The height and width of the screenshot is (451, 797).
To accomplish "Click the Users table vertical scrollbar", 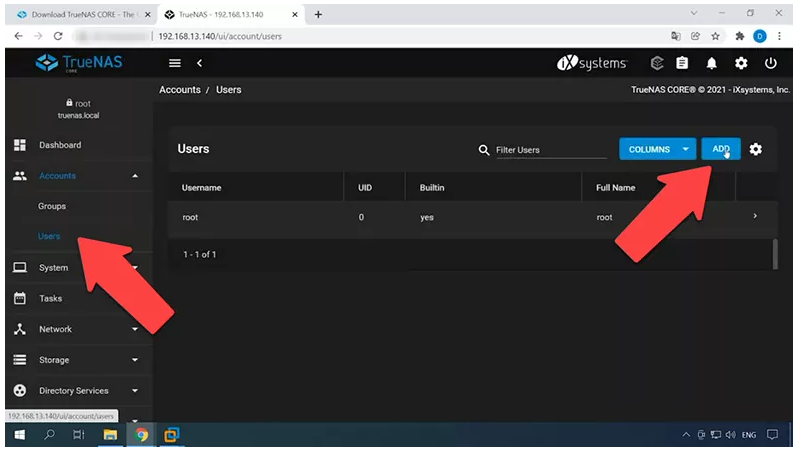I will click(775, 254).
